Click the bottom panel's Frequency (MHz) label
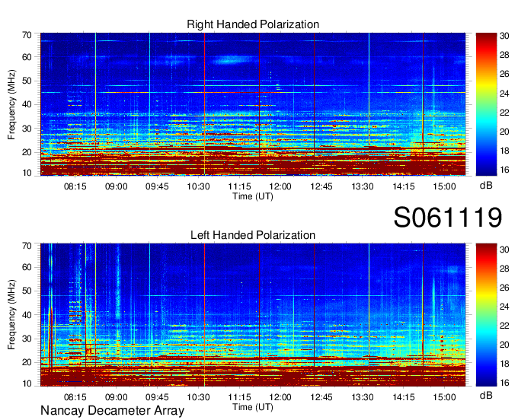 coord(11,315)
